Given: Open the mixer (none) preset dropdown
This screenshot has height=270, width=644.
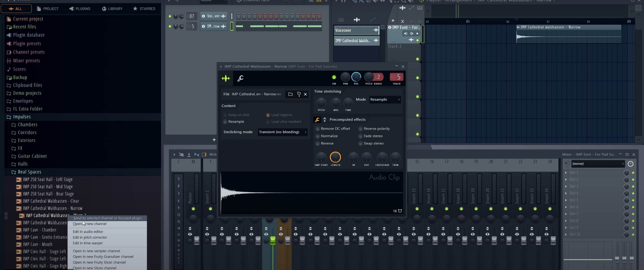Looking at the screenshot, I should (598, 164).
